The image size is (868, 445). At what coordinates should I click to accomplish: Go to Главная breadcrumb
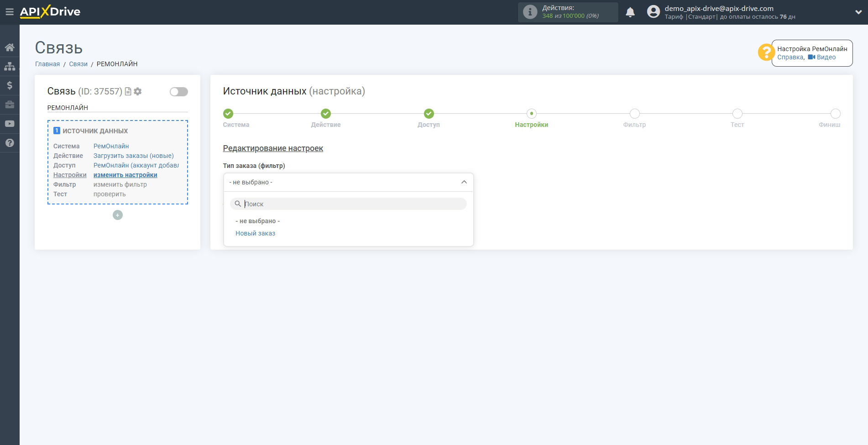(x=47, y=64)
